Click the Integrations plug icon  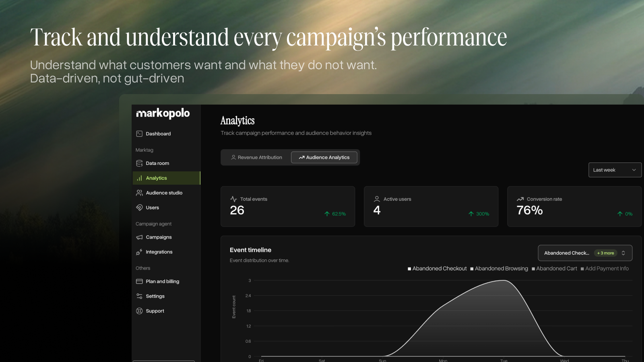click(139, 252)
